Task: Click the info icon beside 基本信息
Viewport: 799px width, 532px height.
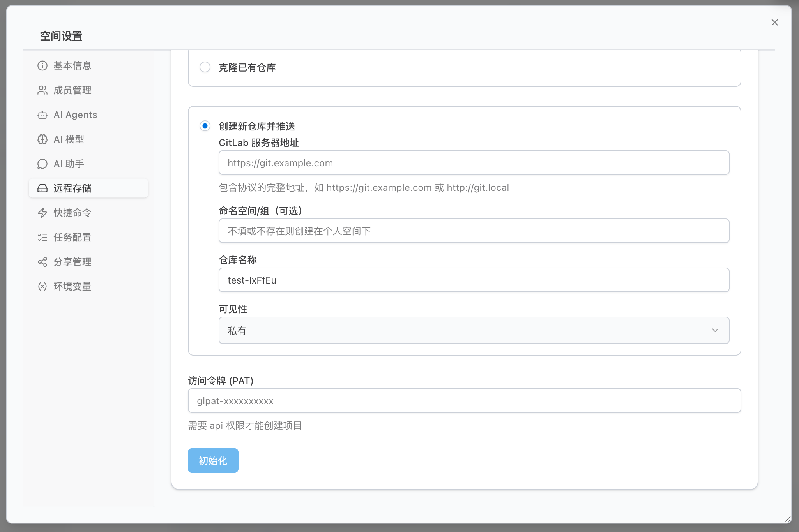Action: click(42, 65)
